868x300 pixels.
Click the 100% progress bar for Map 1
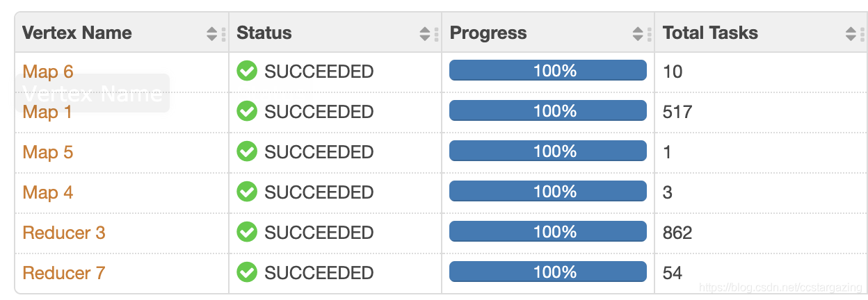[x=548, y=111]
